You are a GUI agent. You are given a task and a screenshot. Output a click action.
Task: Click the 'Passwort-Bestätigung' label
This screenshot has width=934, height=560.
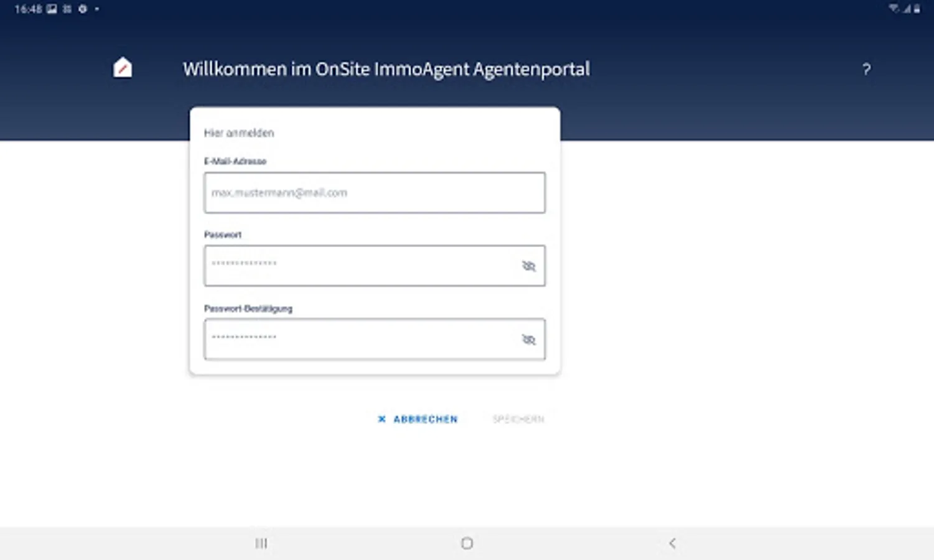[x=248, y=309]
